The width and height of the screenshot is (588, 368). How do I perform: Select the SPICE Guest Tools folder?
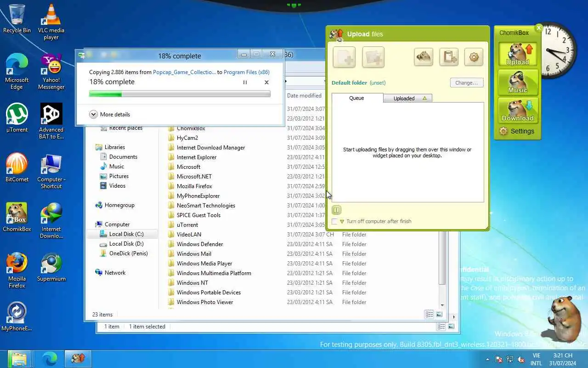pos(194,215)
